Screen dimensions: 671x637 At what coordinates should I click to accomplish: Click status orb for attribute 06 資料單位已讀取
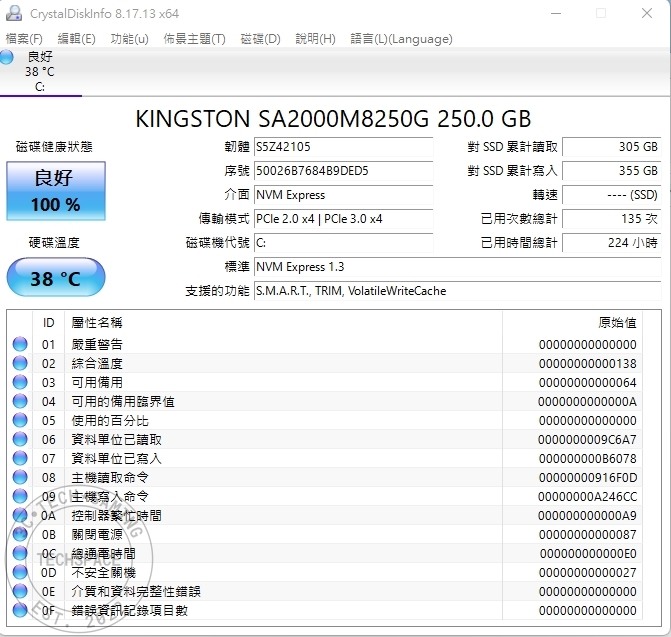[20, 439]
